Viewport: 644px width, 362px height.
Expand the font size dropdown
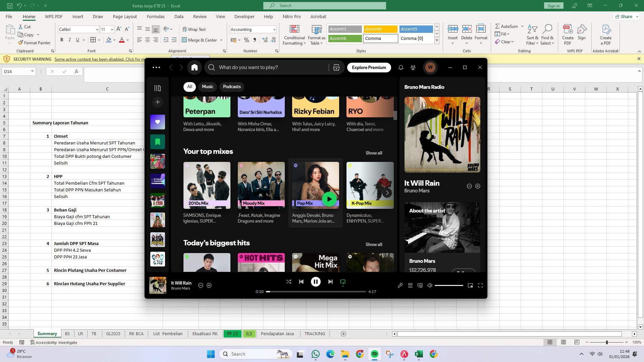click(112, 29)
